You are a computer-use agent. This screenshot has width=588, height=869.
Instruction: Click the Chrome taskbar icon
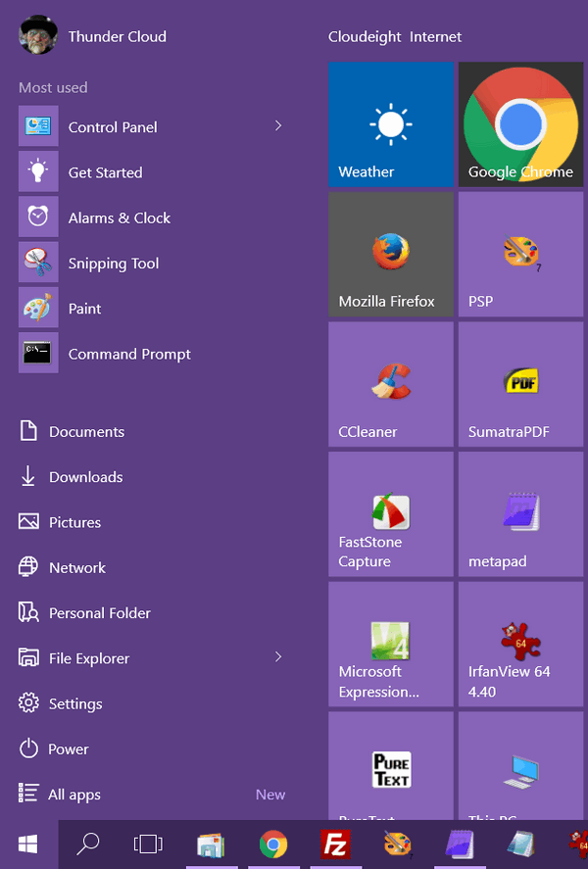coord(273,845)
